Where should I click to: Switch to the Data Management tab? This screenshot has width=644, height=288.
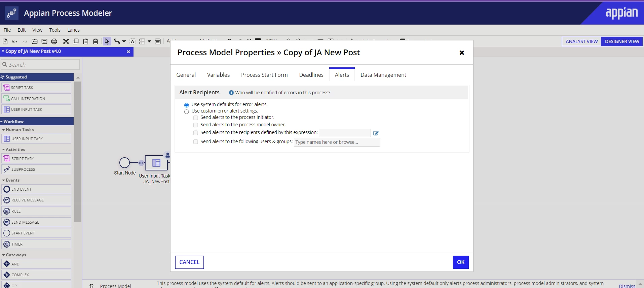383,75
